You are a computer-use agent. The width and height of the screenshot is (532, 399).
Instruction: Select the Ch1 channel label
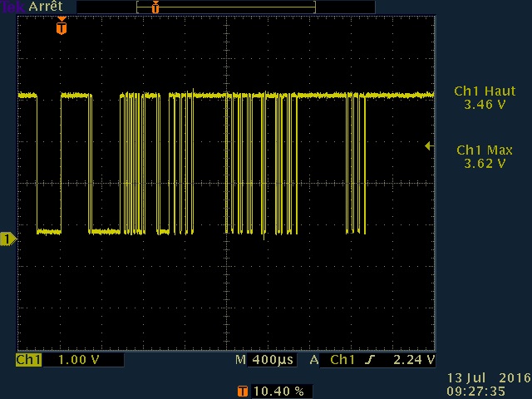point(29,360)
